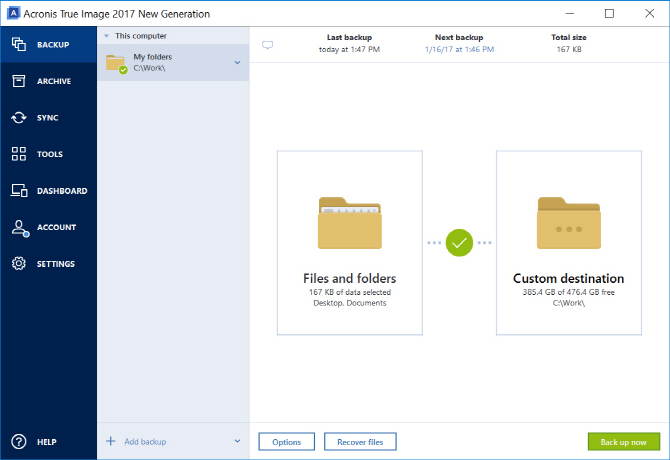Image resolution: width=670 pixels, height=460 pixels.
Task: Open the Sync section icon
Action: tap(19, 117)
